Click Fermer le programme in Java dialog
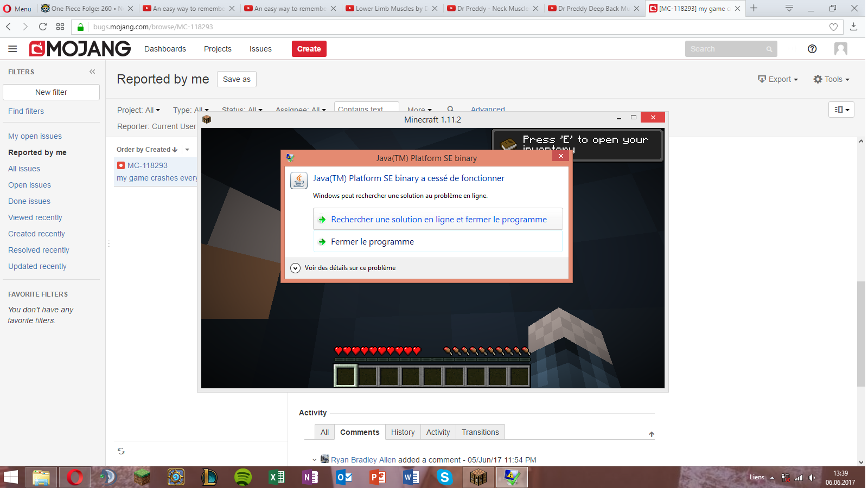This screenshot has height=488, width=868. pos(438,242)
